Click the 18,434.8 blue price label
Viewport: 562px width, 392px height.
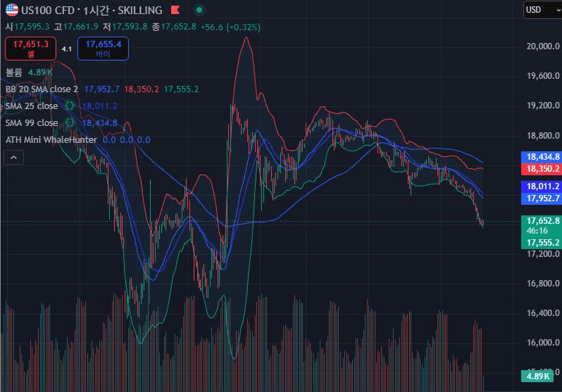(542, 156)
